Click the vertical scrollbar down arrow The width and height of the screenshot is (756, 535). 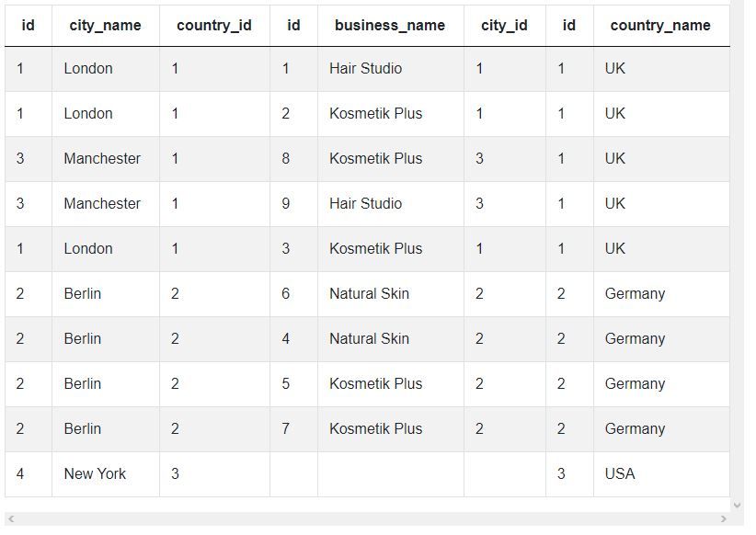pyautogui.click(x=736, y=505)
